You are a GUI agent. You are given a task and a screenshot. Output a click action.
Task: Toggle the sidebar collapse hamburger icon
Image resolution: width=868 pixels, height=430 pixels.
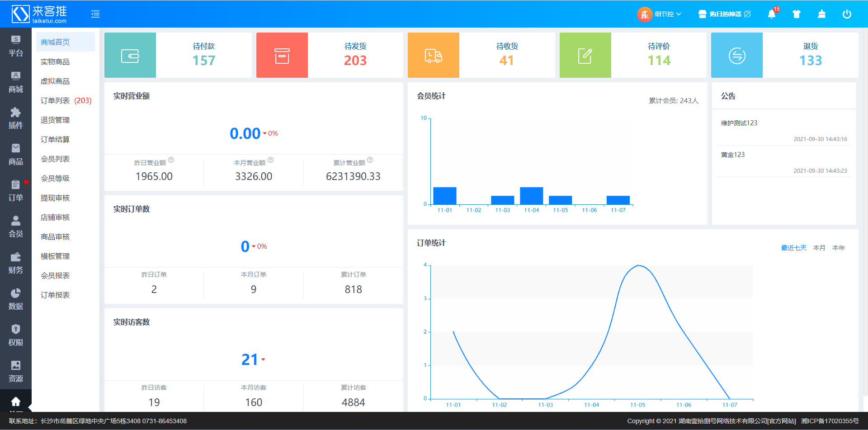pos(95,14)
